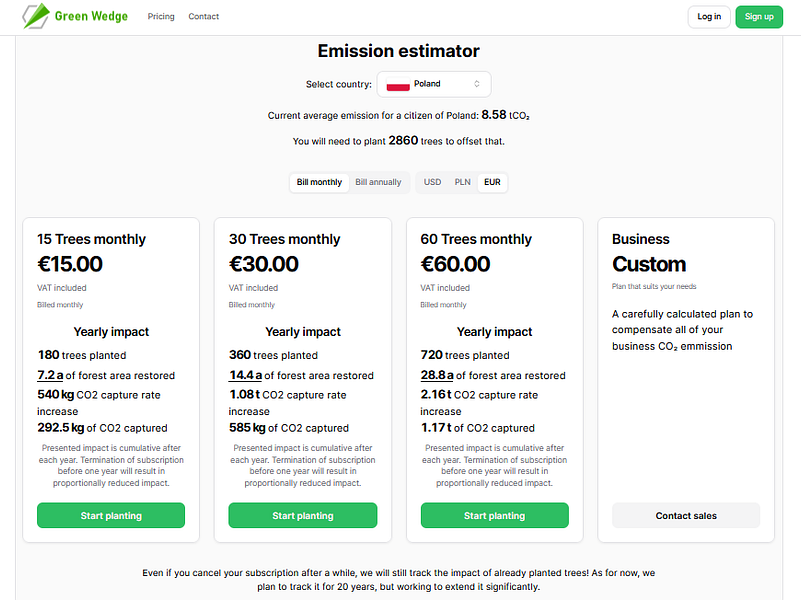801x600 pixels.
Task: Open the Contact page
Action: pos(204,17)
